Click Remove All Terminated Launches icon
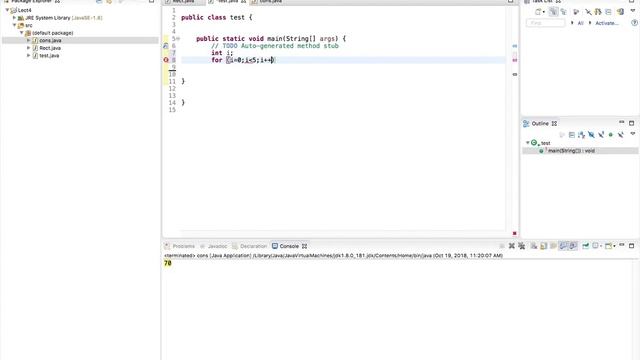This screenshot has width=640, height=360. [521, 246]
